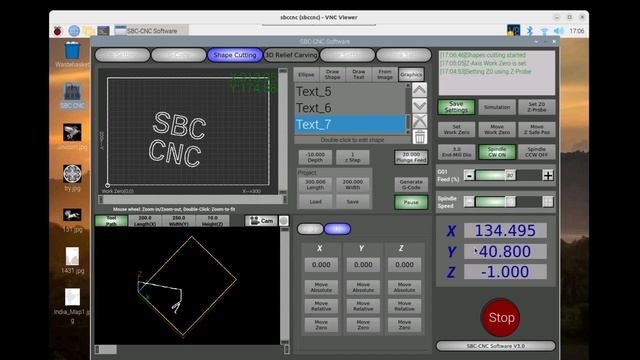Increase G01 feed with the plus button
This screenshot has height=360, width=640.
pos(548,176)
